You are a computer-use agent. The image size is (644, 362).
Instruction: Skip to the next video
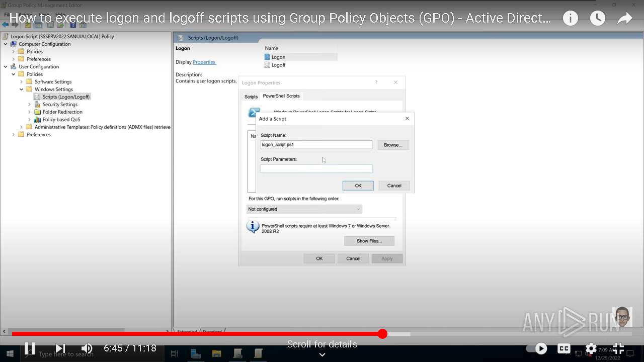[60, 348]
